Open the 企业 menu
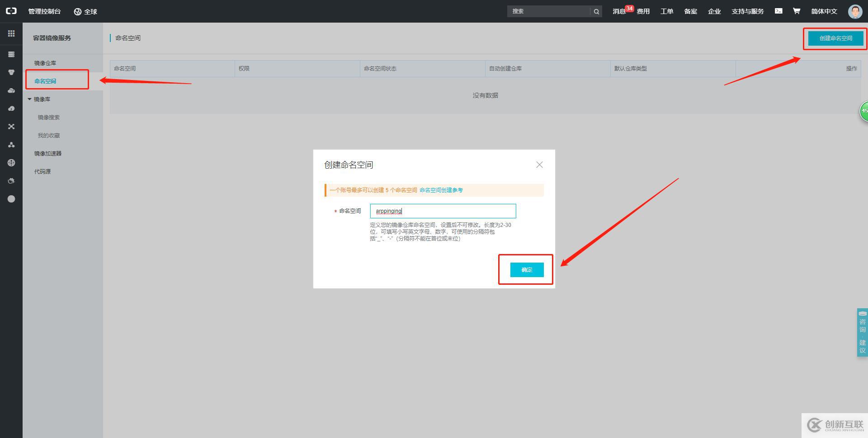This screenshot has width=868, height=438. coord(714,11)
